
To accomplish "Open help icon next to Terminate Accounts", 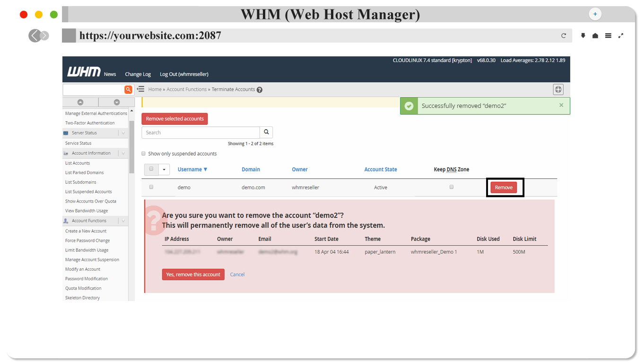I will pyautogui.click(x=260, y=89).
